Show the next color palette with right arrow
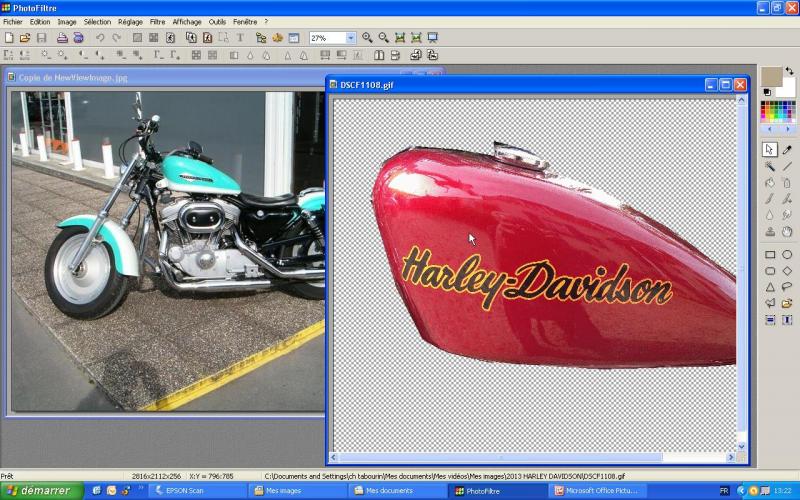The width and height of the screenshot is (800, 500). (x=787, y=129)
